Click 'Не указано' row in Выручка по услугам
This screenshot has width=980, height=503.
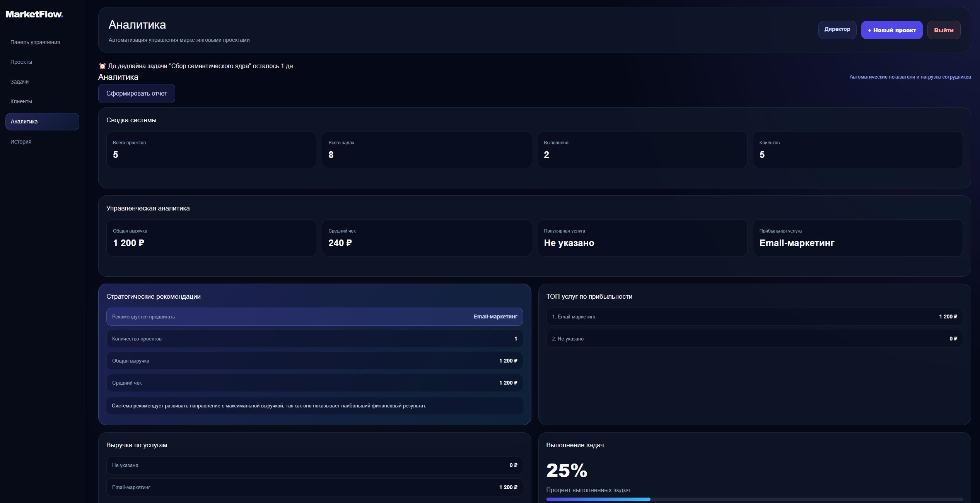[x=315, y=465]
